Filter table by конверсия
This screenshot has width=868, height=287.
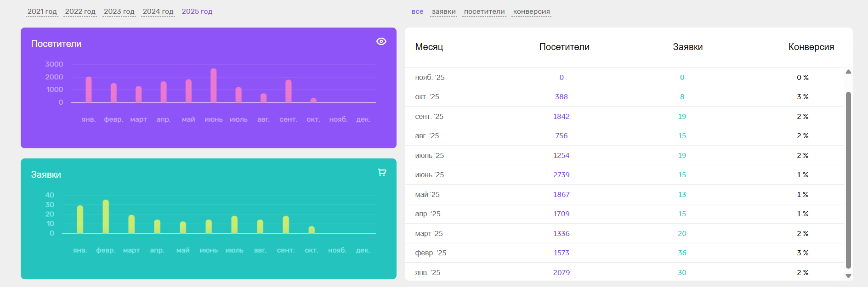click(x=531, y=11)
